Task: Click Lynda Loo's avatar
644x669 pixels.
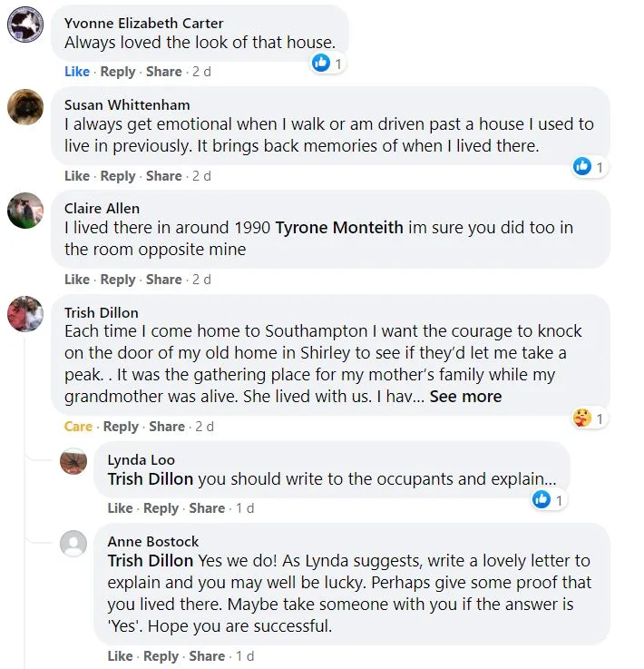Action: coord(73,461)
